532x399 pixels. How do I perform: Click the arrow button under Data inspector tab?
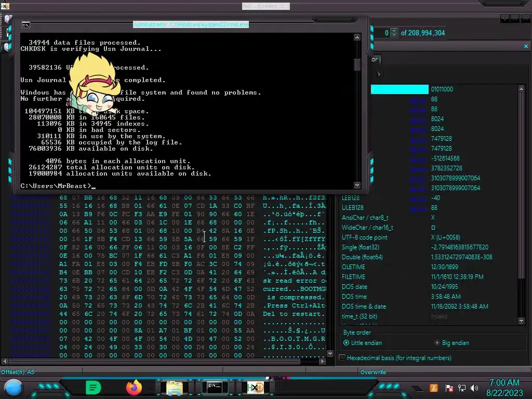coord(379,74)
